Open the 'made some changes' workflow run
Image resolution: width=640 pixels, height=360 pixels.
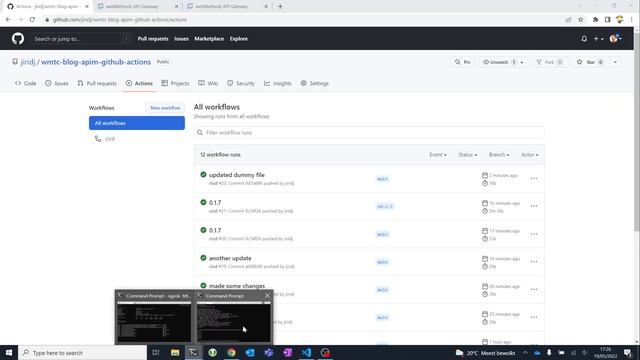[x=237, y=286]
